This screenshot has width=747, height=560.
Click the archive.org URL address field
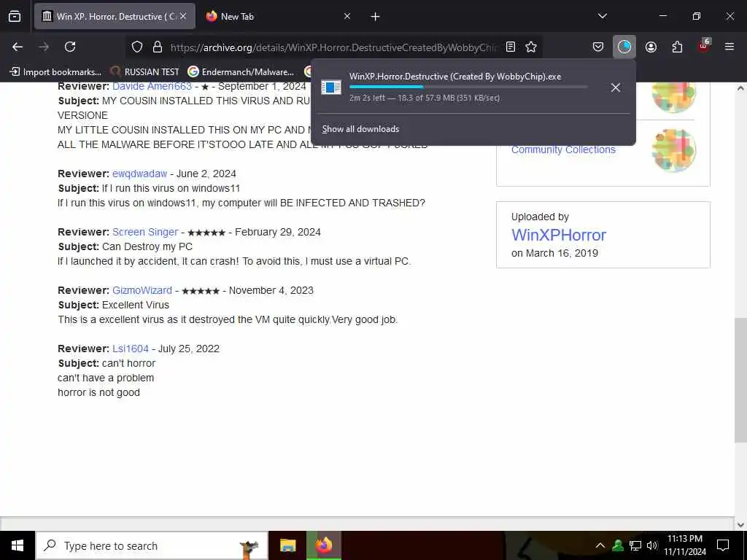(x=333, y=47)
